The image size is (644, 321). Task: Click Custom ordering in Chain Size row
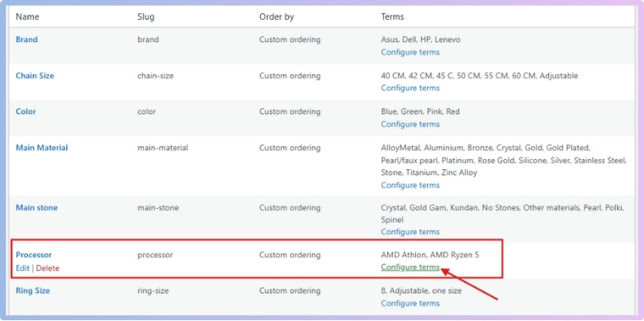[x=290, y=76]
